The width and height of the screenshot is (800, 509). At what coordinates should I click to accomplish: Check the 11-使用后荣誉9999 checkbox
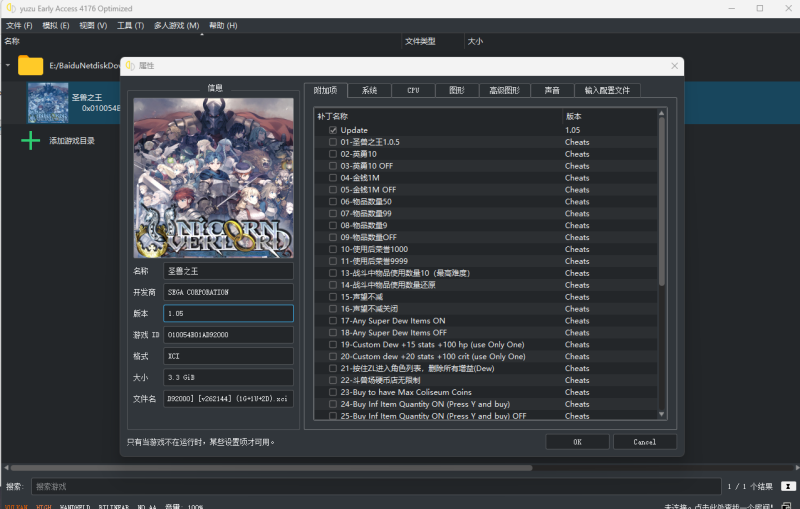coord(333,261)
